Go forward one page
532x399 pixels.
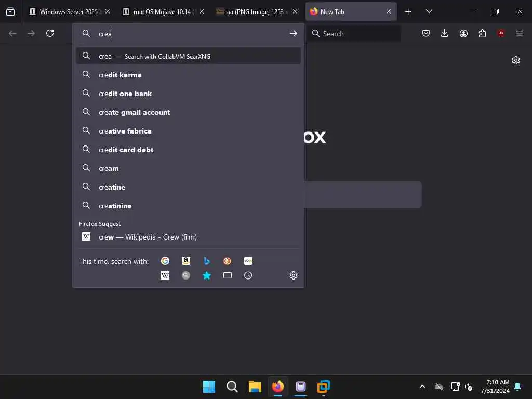click(x=31, y=33)
